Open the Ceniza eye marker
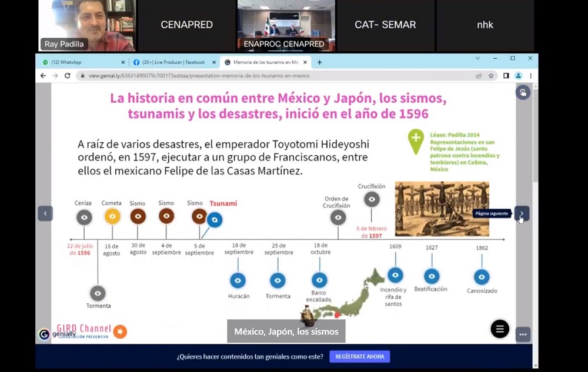 [x=84, y=217]
